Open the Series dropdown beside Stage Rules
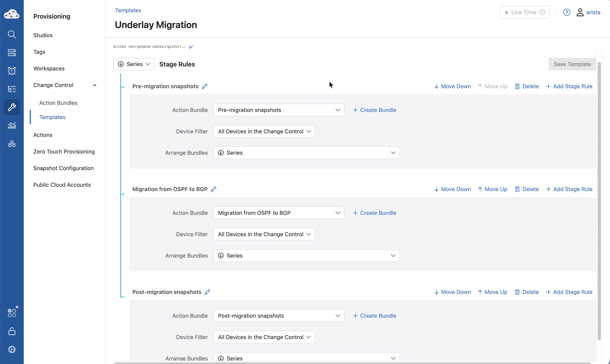The image size is (610, 364). coord(134,64)
